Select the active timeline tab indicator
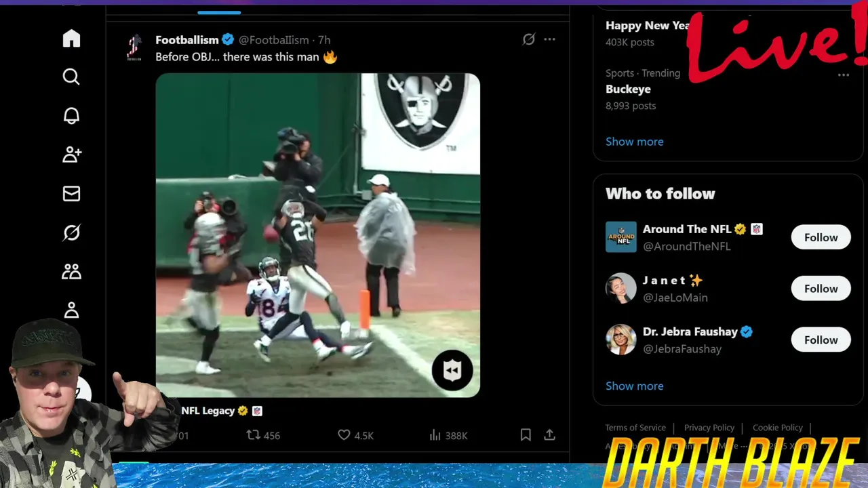Screen dimensions: 868x488 pyautogui.click(x=219, y=12)
